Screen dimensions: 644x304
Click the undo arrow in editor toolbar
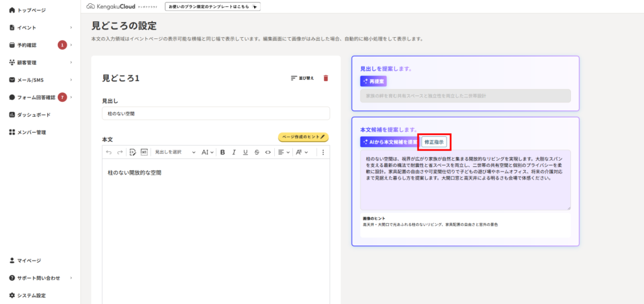pos(109,152)
